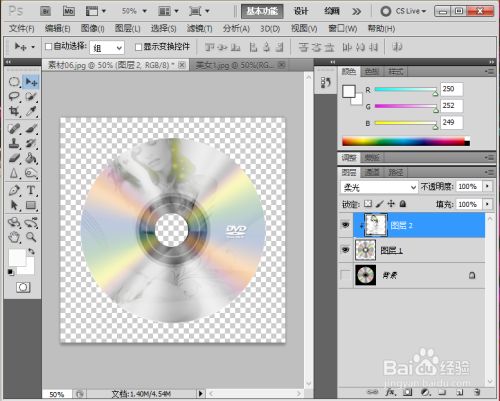500x401 pixels.
Task: Switch to the 美女1.jpg document tab
Action: click(237, 65)
